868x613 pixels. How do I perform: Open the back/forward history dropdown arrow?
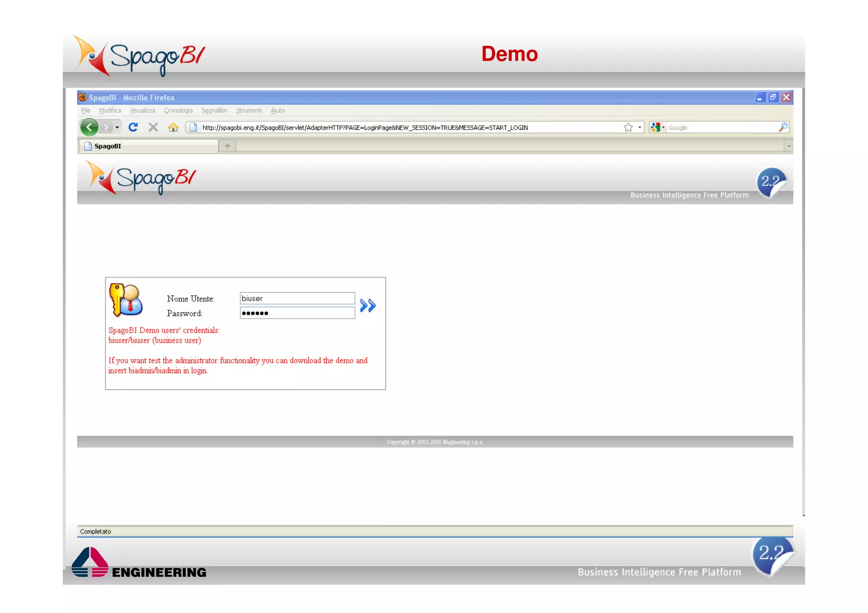pyautogui.click(x=117, y=127)
